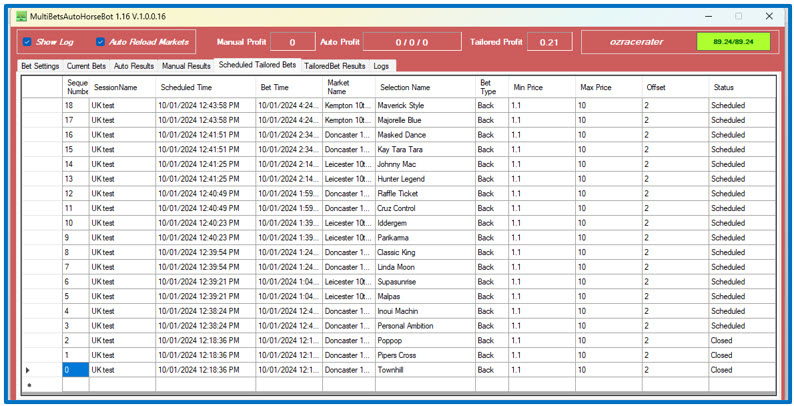Click the highlighted sequence number 0 cell
This screenshot has width=794, height=406.
(76, 370)
